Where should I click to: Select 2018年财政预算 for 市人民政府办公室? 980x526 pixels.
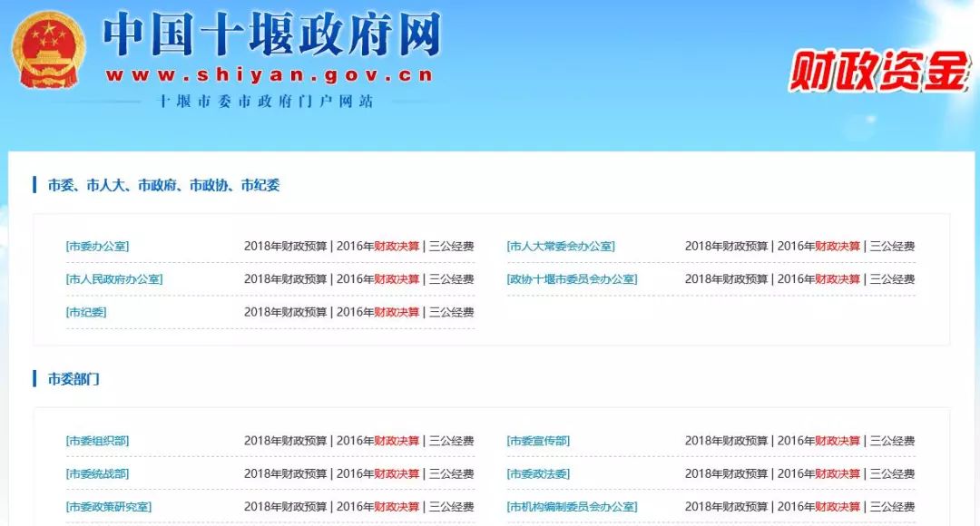click(286, 279)
